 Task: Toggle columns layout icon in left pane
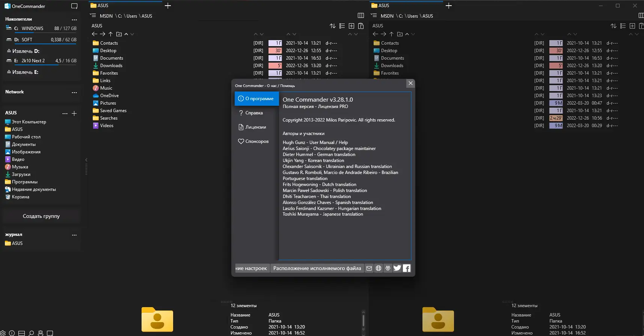361,15
